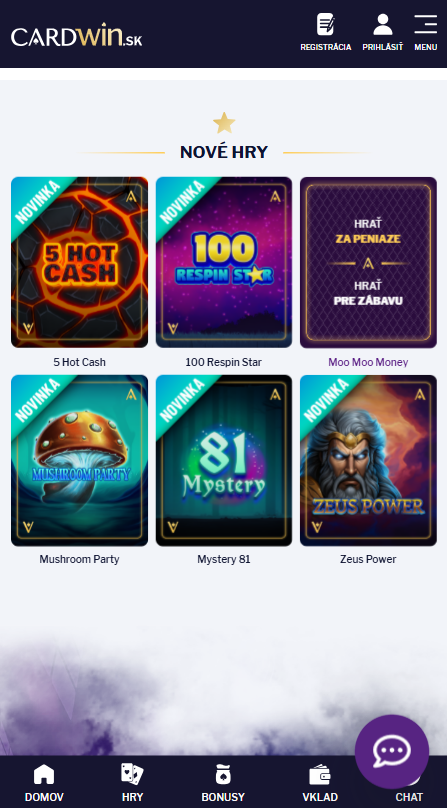
Task: Open the 81 Mystery game card
Action: point(224,460)
